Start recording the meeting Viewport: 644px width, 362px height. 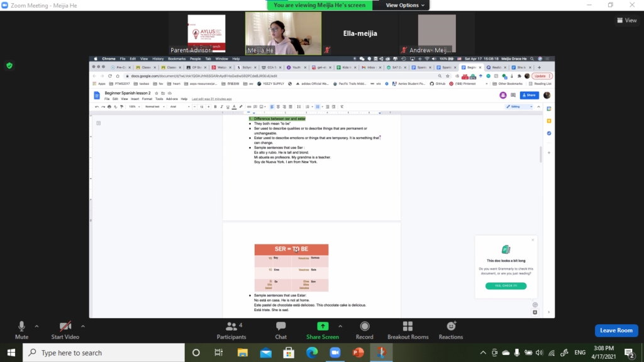[364, 331]
